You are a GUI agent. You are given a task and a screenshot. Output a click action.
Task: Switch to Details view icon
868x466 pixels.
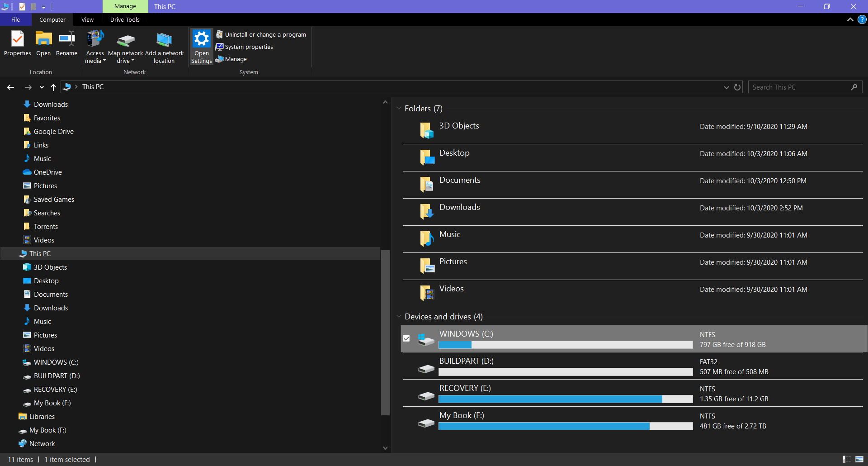(x=846, y=459)
